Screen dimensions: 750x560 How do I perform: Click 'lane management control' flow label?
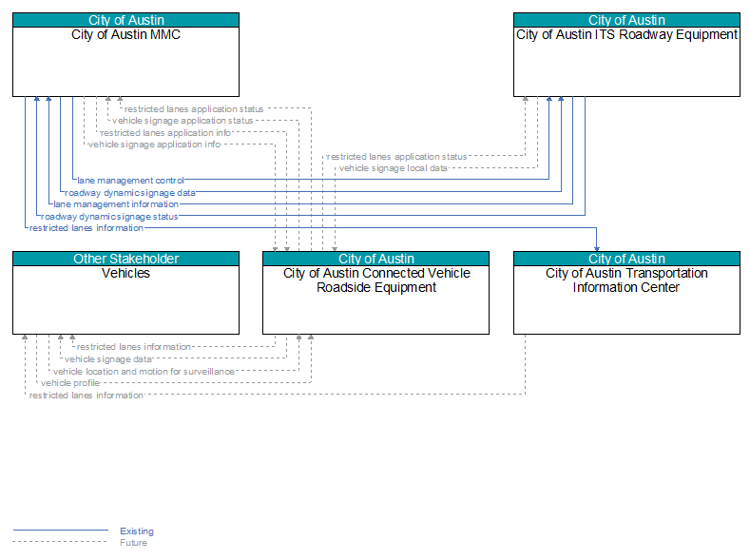coord(130,181)
